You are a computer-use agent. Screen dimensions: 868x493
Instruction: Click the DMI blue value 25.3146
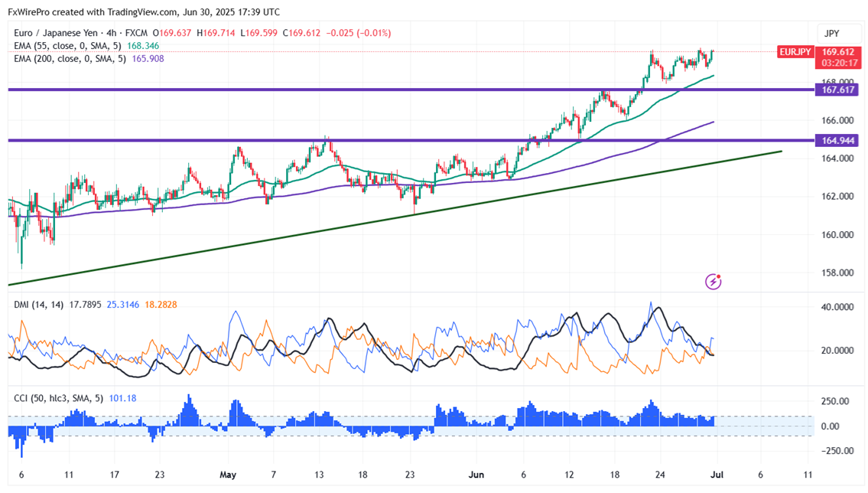coord(123,305)
